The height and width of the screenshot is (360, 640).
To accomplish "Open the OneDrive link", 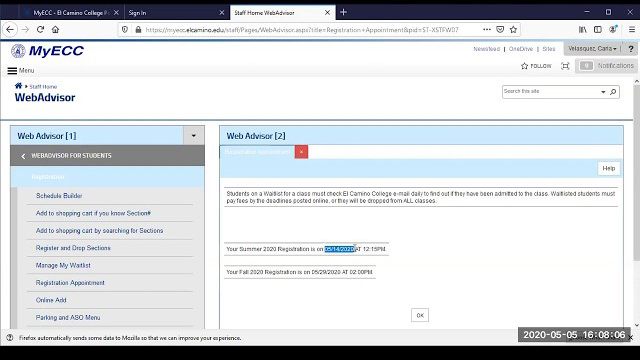I will pyautogui.click(x=521, y=49).
